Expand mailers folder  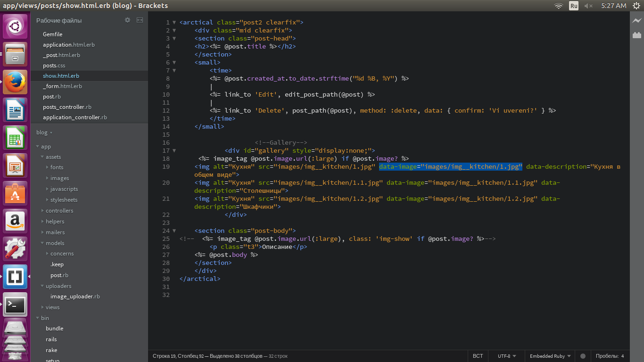(x=42, y=232)
